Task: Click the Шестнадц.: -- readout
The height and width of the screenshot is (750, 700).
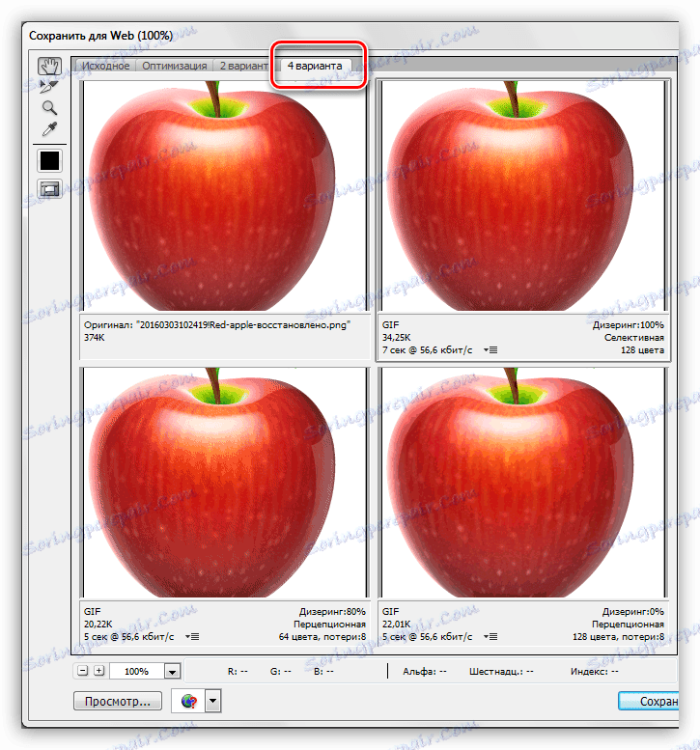Action: pos(501,672)
